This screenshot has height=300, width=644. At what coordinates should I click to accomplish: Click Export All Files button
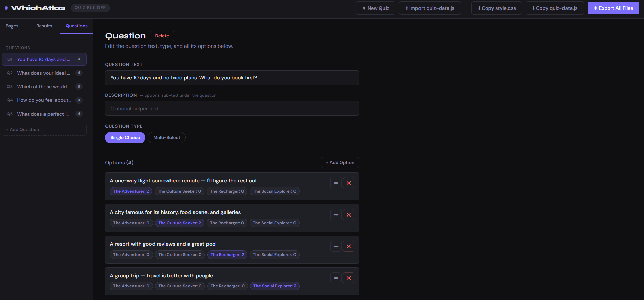pyautogui.click(x=613, y=8)
